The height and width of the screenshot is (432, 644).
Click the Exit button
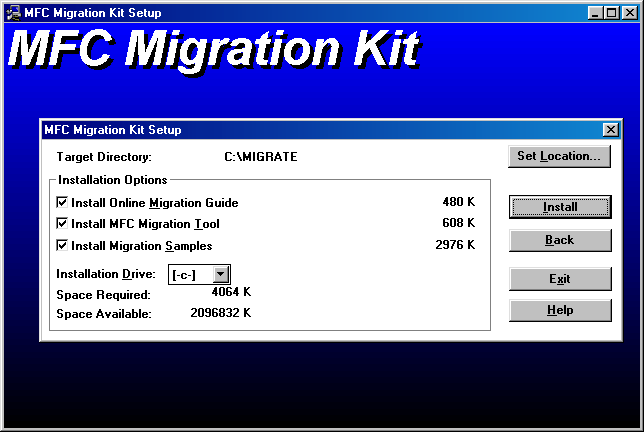click(x=560, y=279)
